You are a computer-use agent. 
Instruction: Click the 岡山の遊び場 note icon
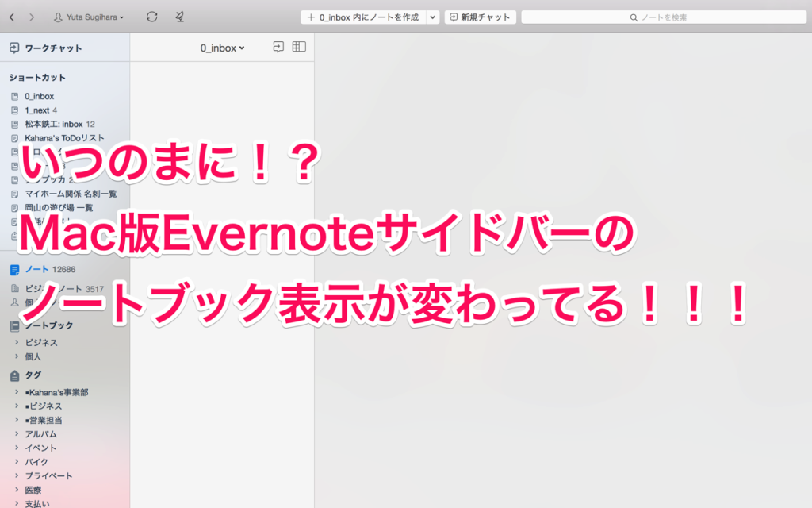14,208
